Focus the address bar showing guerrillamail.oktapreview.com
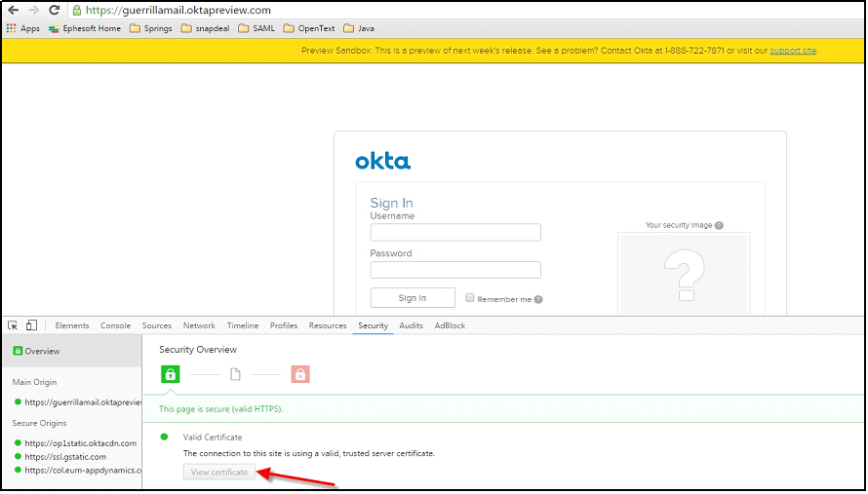Screen dimensions: 868x494 465,10
